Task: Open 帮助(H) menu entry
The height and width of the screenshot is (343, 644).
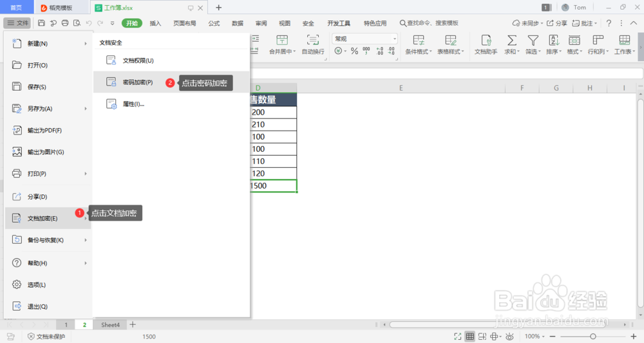Action: pos(48,263)
